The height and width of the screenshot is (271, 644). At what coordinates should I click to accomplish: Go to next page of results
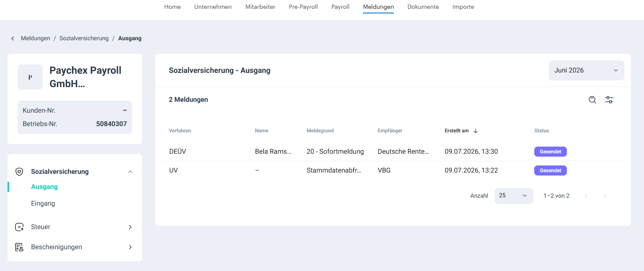point(604,196)
